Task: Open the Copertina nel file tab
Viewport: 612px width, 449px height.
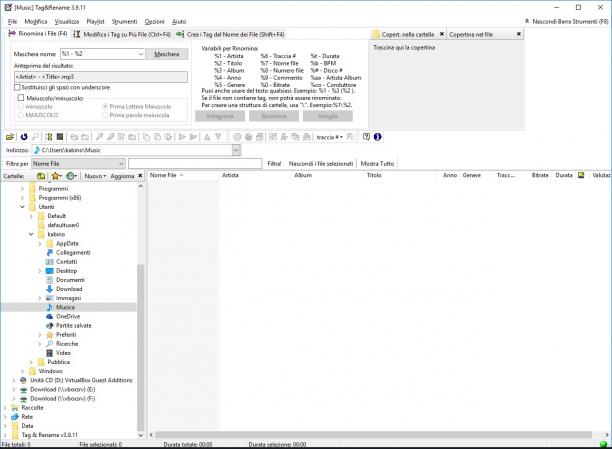Action: click(x=471, y=34)
